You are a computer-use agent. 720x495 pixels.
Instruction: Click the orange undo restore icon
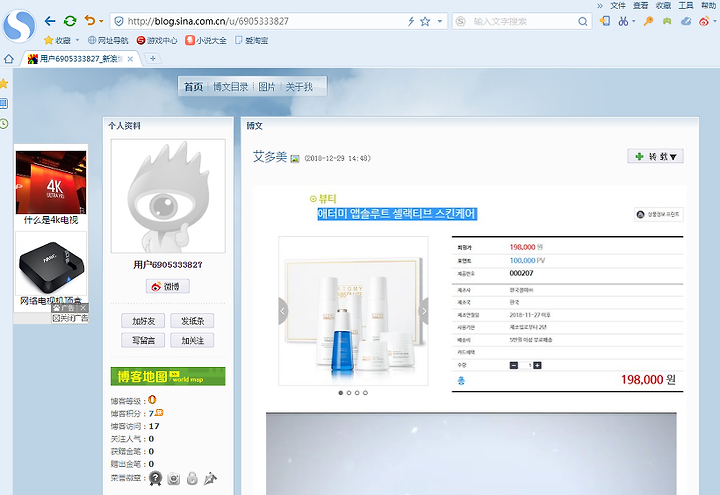pos(90,21)
